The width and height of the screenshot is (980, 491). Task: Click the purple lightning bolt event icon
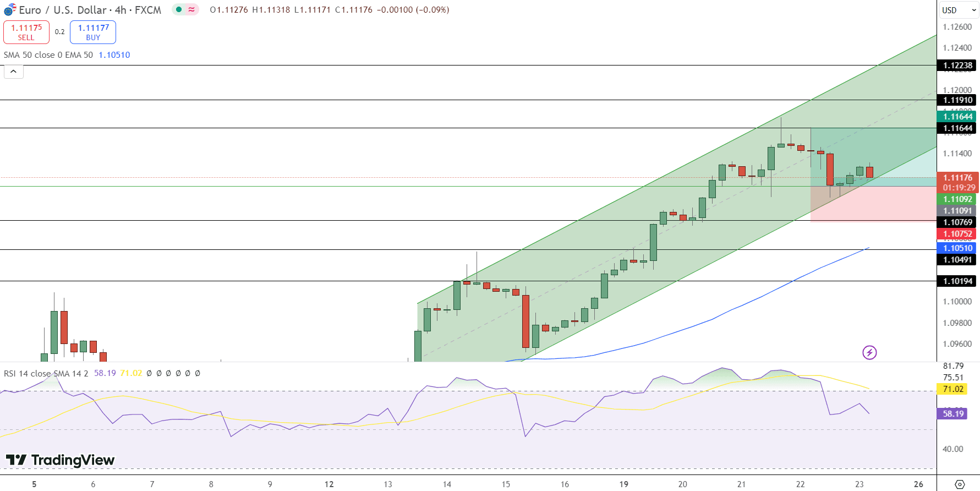[869, 352]
